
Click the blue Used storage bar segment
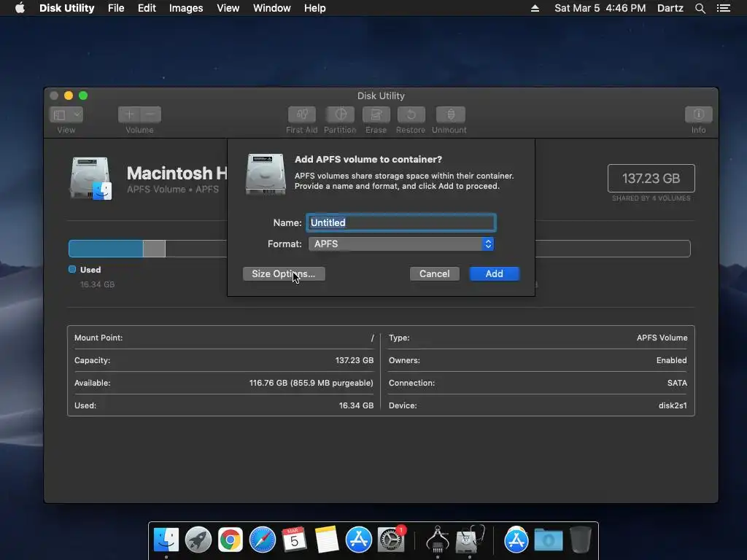(x=106, y=249)
